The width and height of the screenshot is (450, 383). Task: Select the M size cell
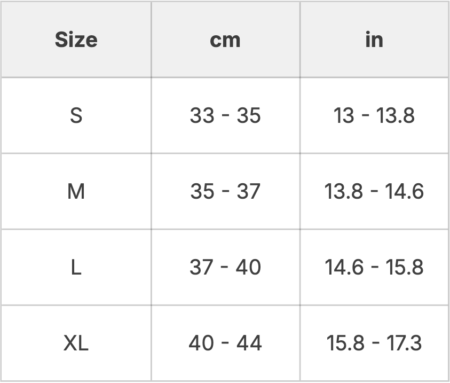click(x=76, y=191)
